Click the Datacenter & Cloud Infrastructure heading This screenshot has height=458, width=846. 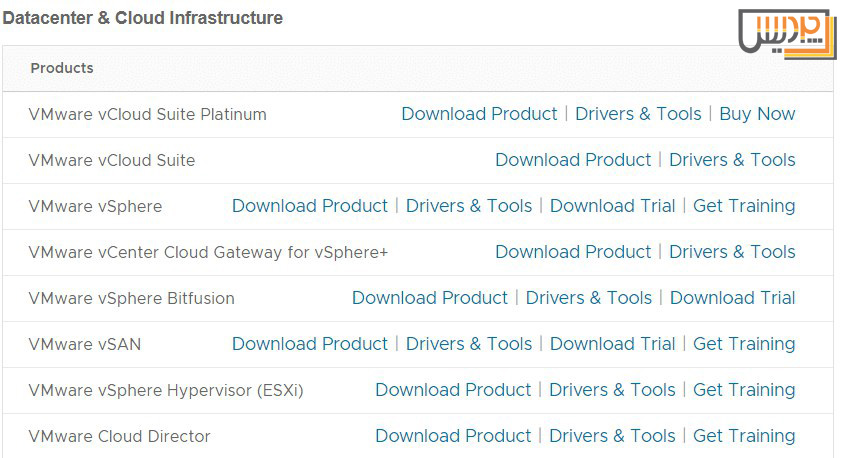pos(142,18)
